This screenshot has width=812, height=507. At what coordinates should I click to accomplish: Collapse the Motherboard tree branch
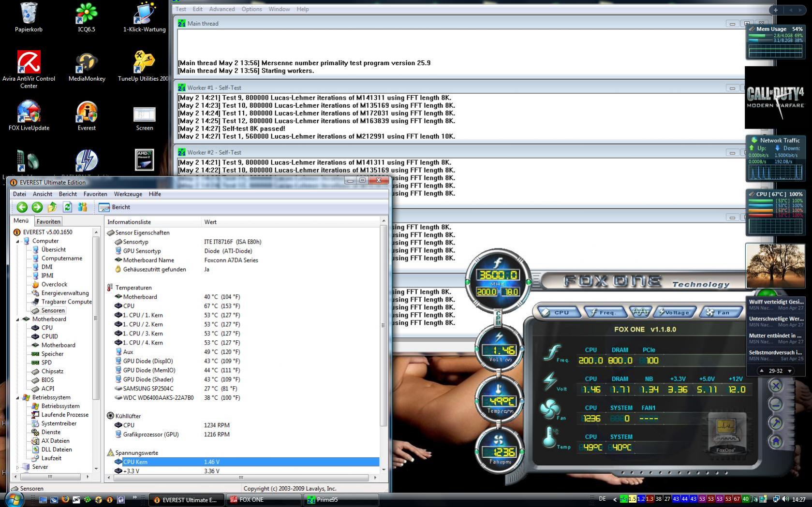click(x=18, y=319)
